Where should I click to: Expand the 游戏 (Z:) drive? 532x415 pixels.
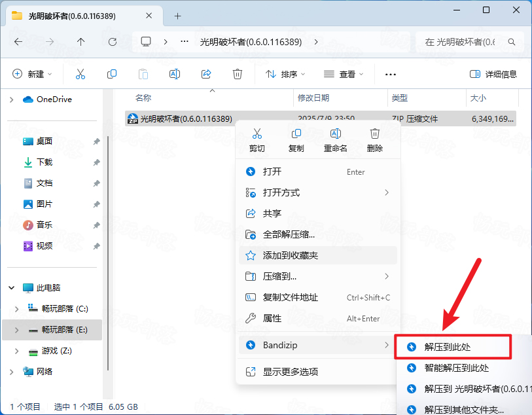[16, 351]
